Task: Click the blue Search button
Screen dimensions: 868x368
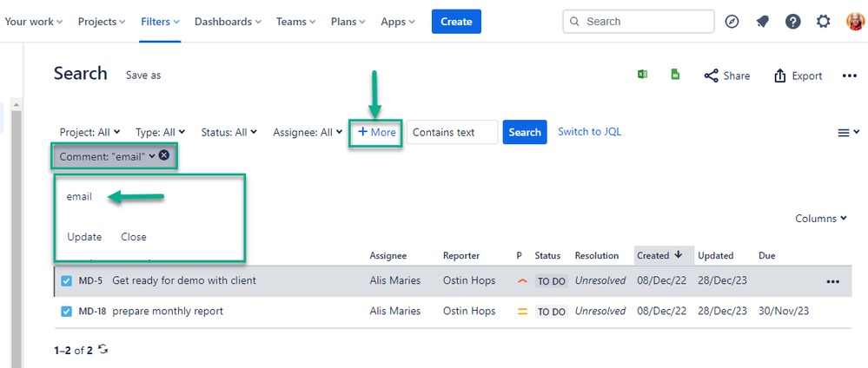Action: 525,132
